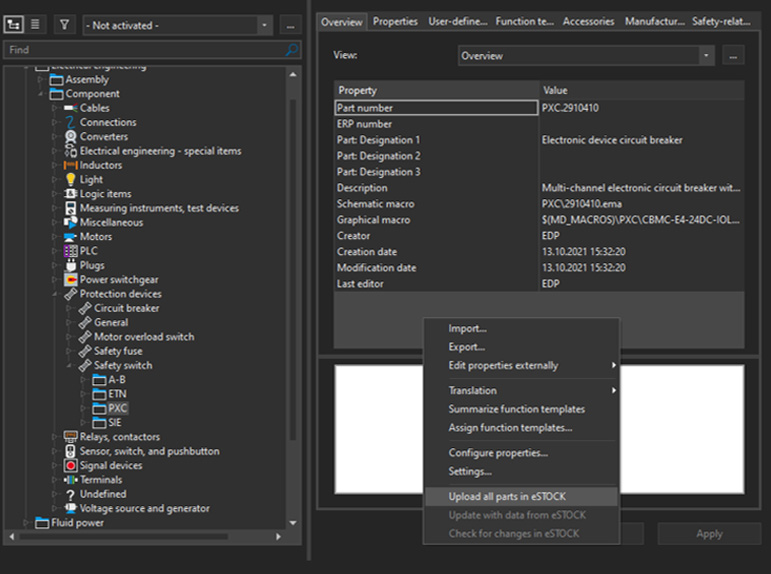
Task: Switch to tree view mode icon
Action: 16,25
